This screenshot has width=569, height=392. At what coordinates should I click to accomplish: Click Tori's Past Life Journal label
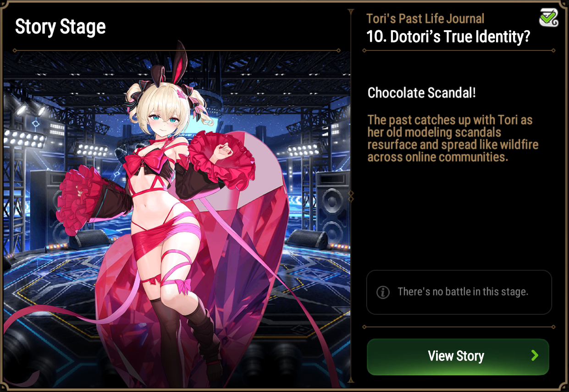coord(425,19)
